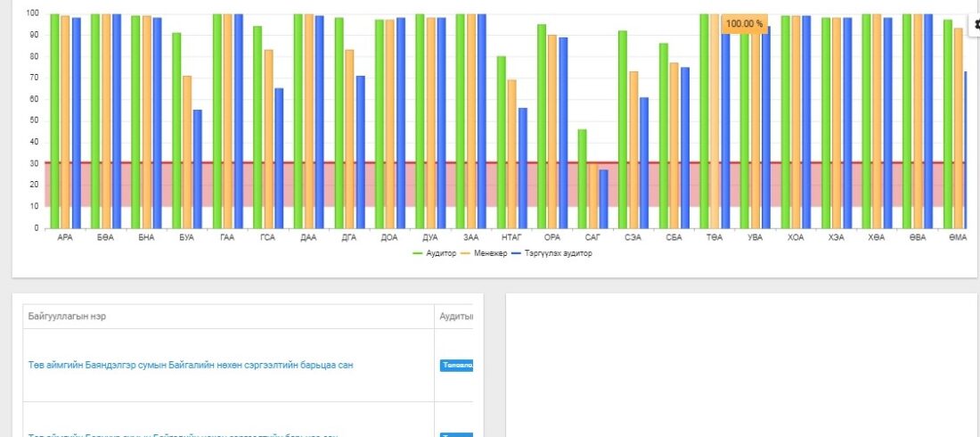Click the 30 value on the y-axis
The image size is (980, 437).
[35, 163]
